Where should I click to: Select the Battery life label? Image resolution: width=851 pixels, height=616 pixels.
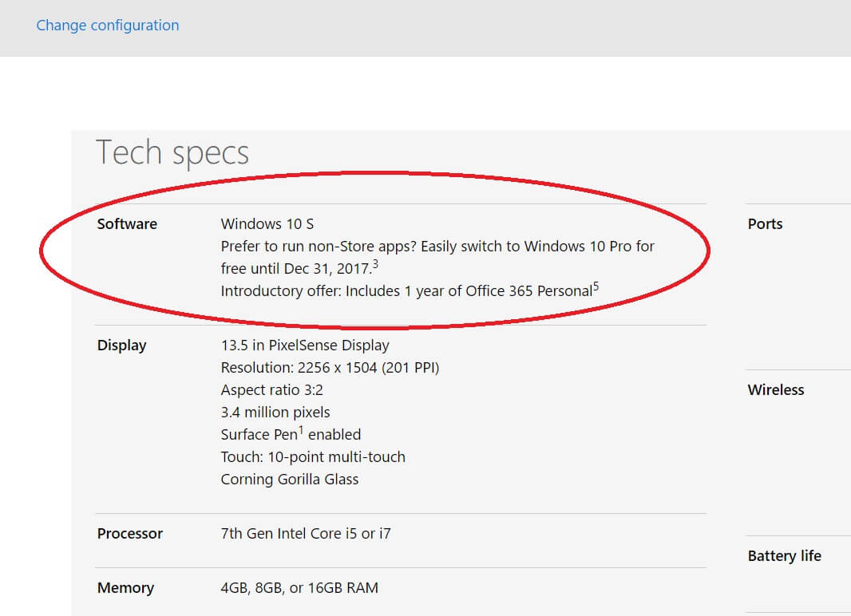[x=784, y=556]
